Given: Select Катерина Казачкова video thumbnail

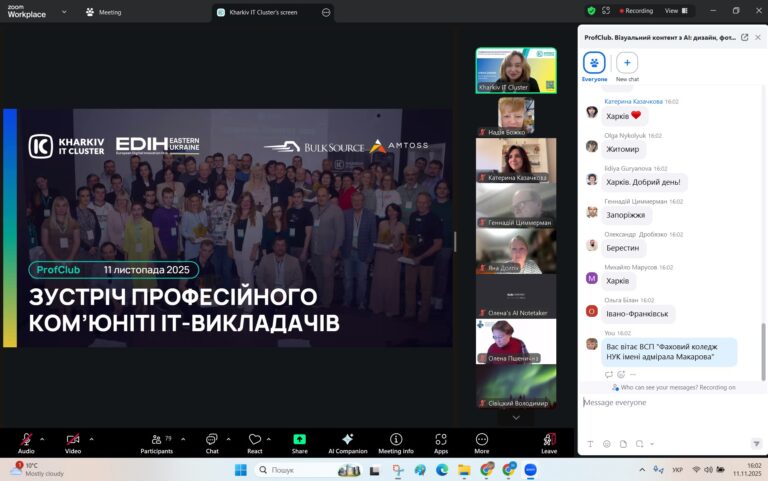Looking at the screenshot, I should point(516,160).
